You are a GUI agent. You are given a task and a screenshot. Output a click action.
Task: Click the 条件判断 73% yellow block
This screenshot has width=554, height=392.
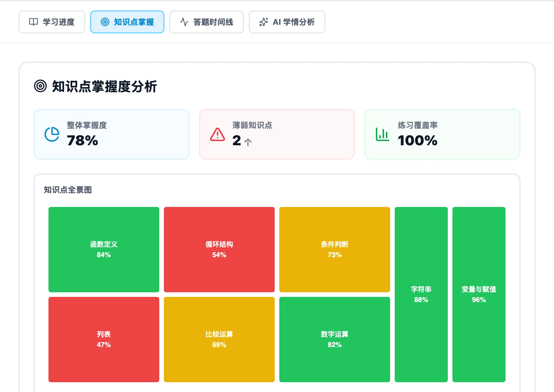click(x=335, y=250)
